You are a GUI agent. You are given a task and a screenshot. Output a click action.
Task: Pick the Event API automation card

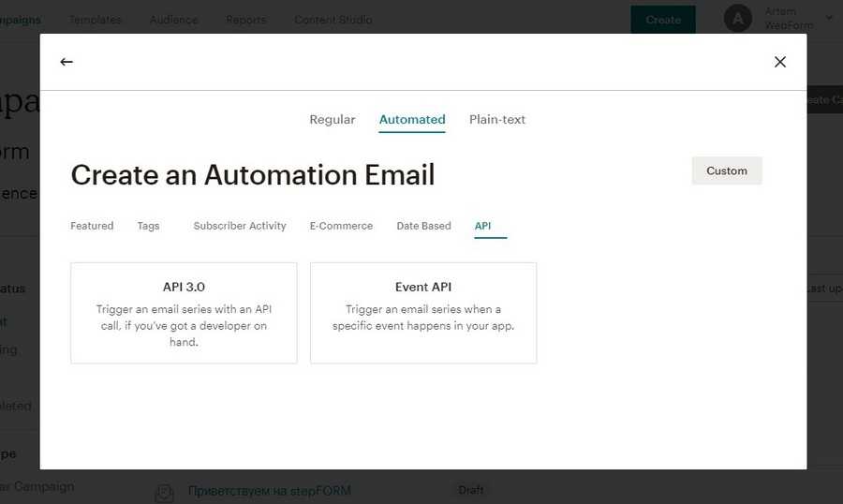pos(423,313)
